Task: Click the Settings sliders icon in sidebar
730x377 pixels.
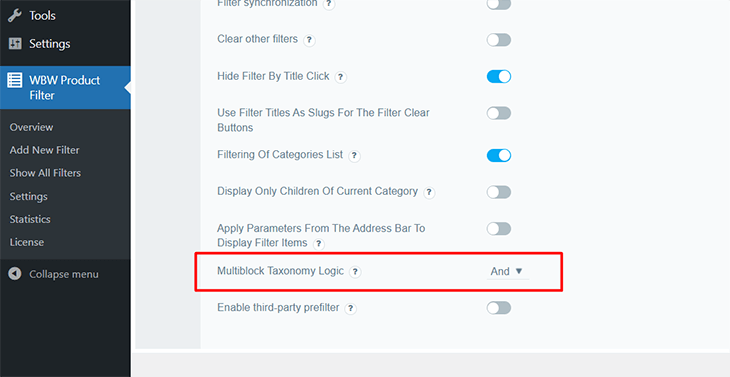Action: 15,44
